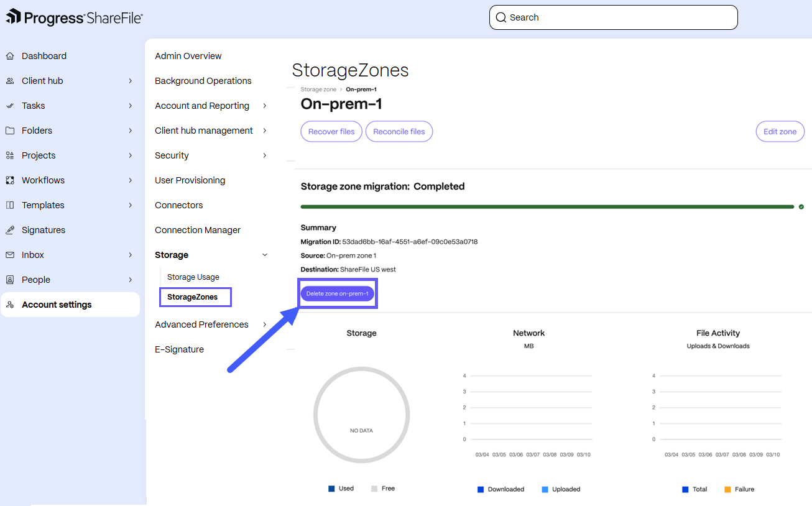This screenshot has width=812, height=506.
Task: Click the Edit zone button
Action: pos(780,132)
